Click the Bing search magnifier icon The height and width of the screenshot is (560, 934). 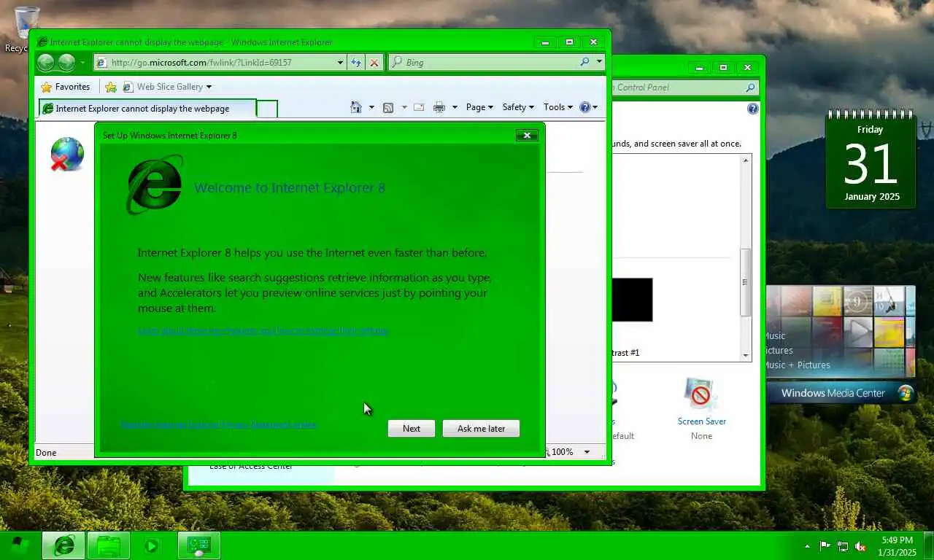click(x=584, y=62)
